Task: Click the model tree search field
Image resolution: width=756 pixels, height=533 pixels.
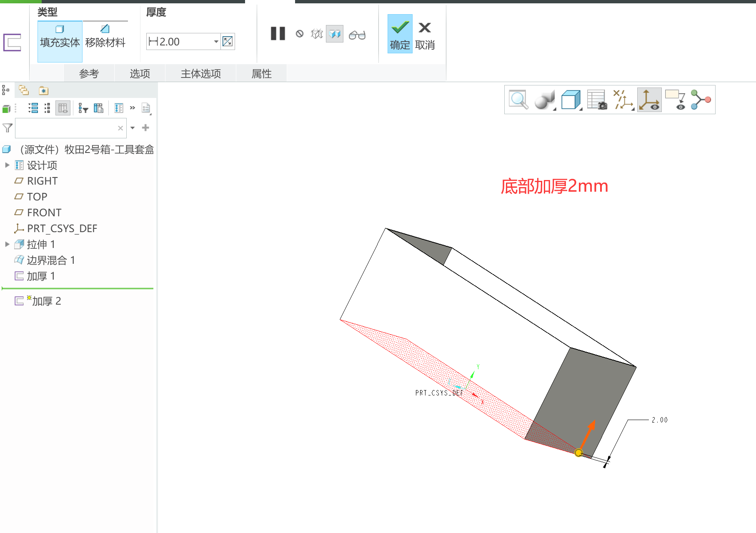Action: click(x=71, y=128)
